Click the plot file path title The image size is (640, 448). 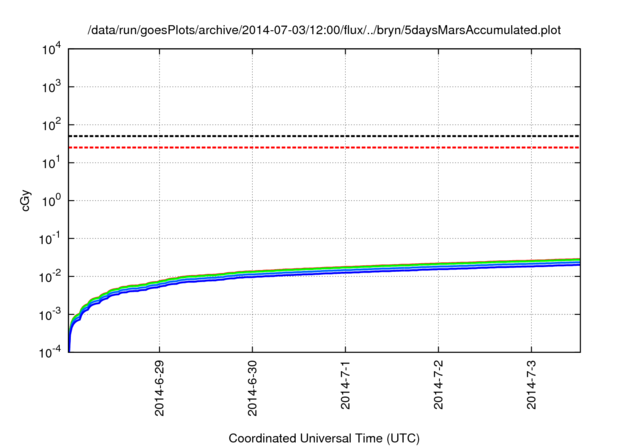(324, 30)
